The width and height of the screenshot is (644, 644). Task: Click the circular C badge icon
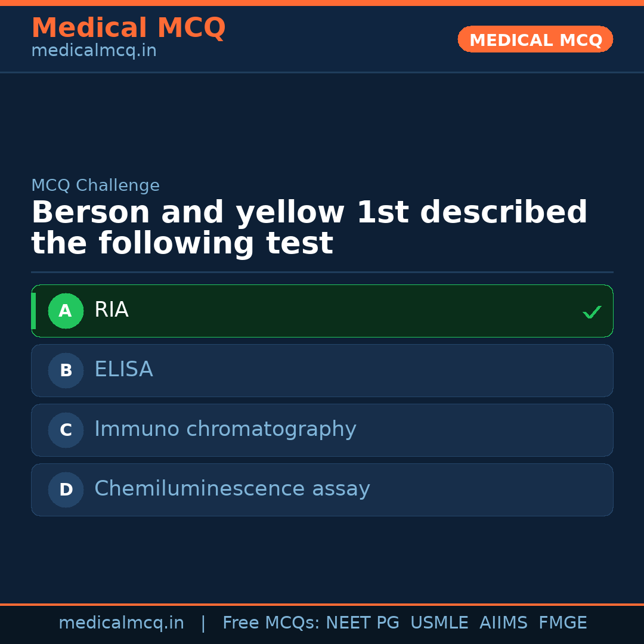coord(66,430)
